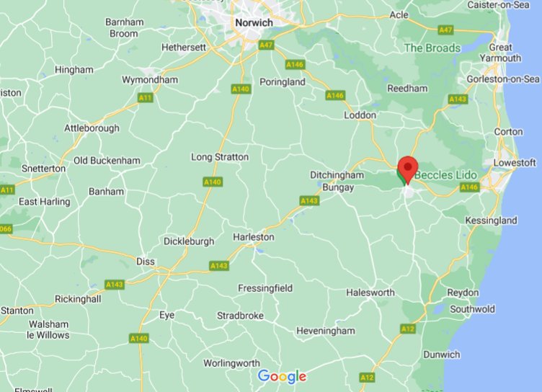Select the Harleston town label
The height and width of the screenshot is (392, 542).
254,237
